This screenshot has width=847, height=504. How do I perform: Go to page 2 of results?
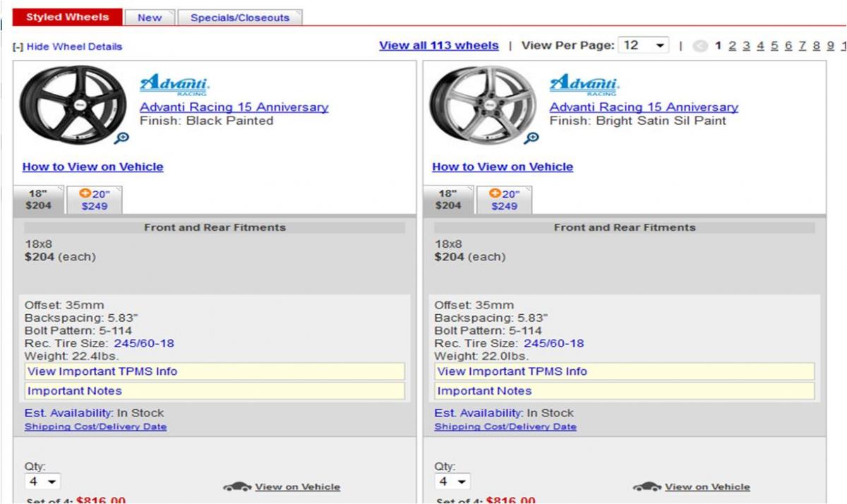732,46
